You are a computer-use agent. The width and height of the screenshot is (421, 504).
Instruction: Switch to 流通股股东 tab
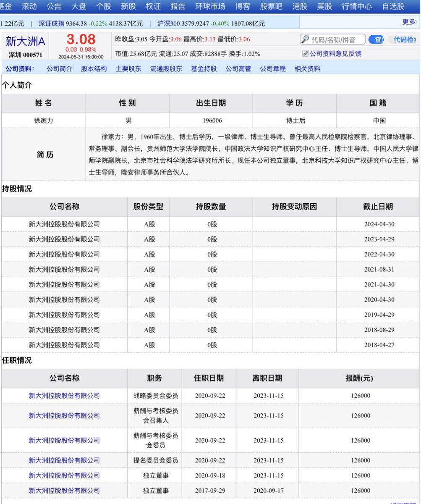(x=166, y=69)
